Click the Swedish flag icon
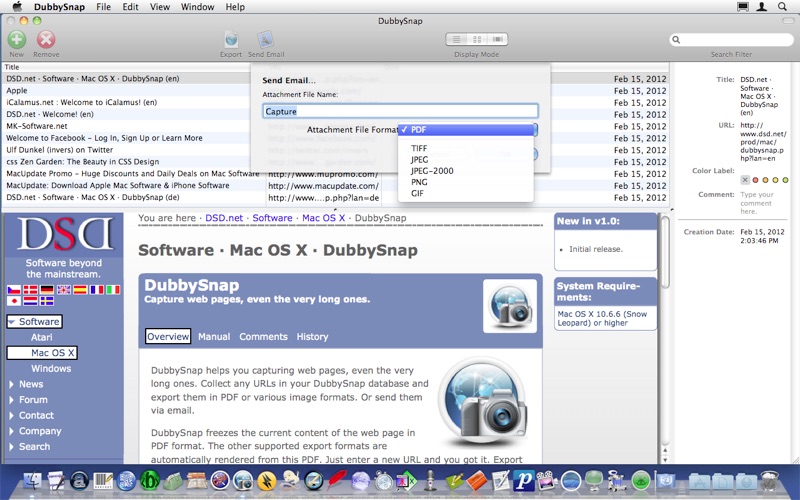800x500 pixels. tap(47, 301)
